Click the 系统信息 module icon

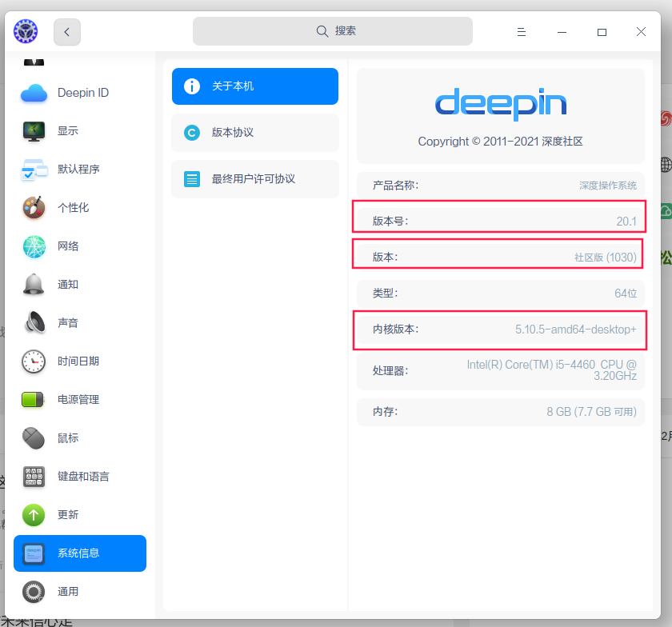pyautogui.click(x=34, y=553)
